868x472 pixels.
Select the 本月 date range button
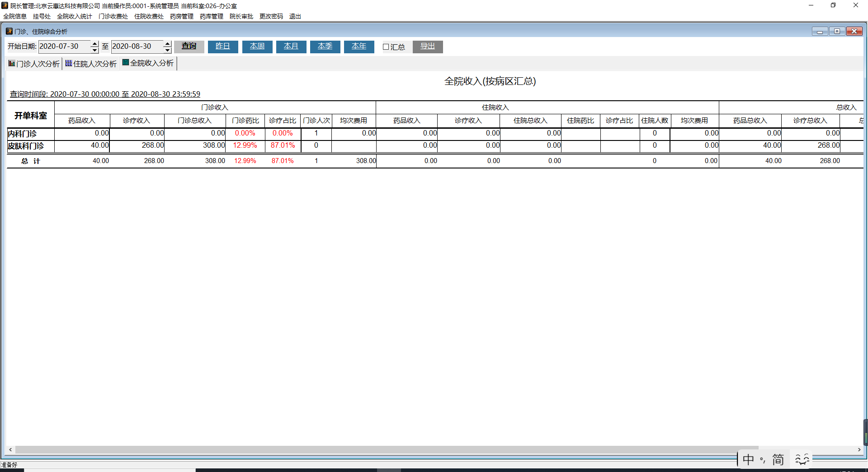291,47
